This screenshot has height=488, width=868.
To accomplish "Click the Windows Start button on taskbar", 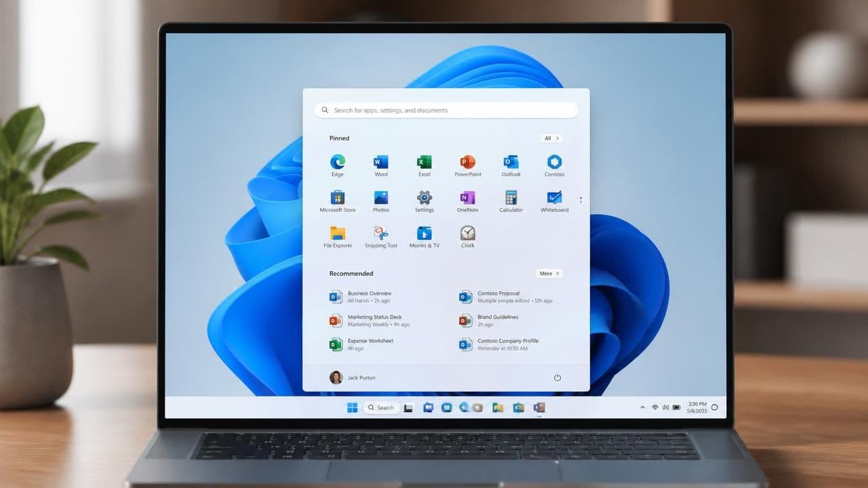I will 352,407.
